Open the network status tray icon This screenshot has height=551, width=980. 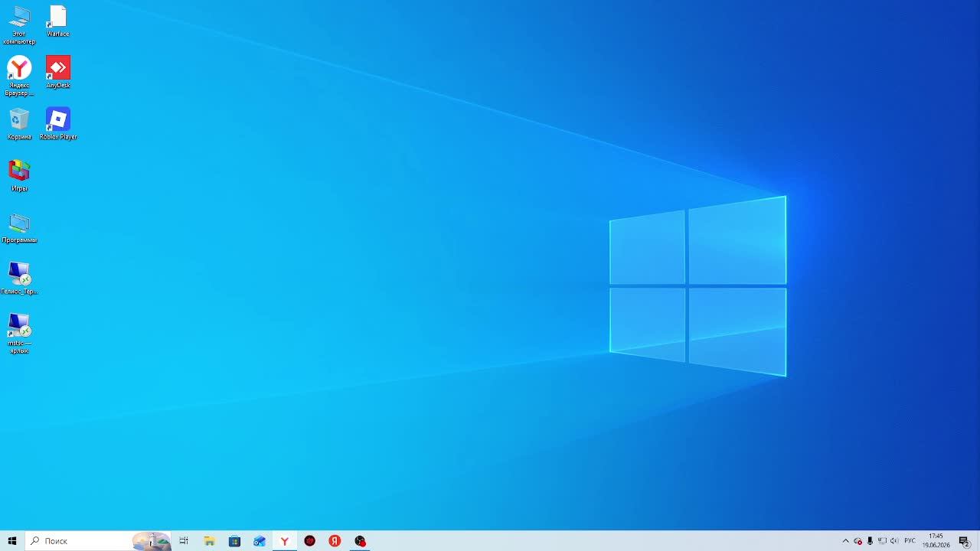(x=882, y=541)
